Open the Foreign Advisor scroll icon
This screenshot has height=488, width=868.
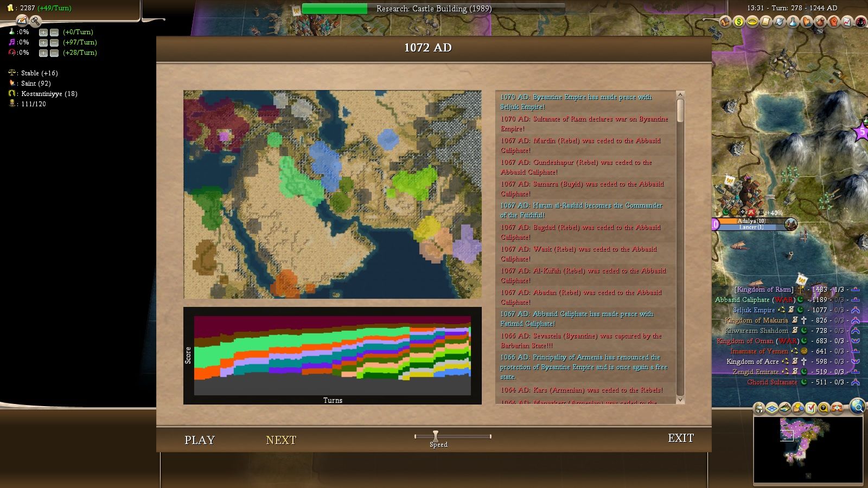[x=766, y=22]
